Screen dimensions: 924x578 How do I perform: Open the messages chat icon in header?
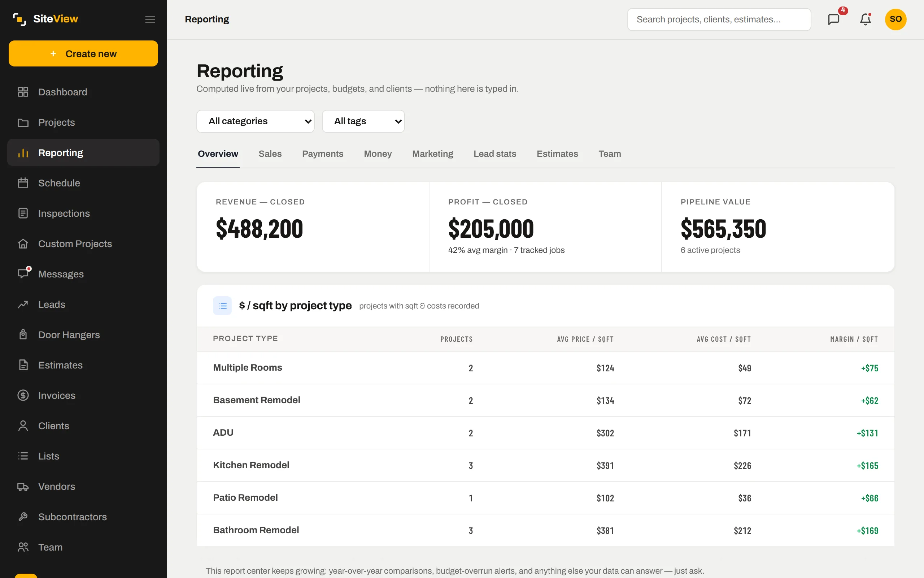point(833,19)
